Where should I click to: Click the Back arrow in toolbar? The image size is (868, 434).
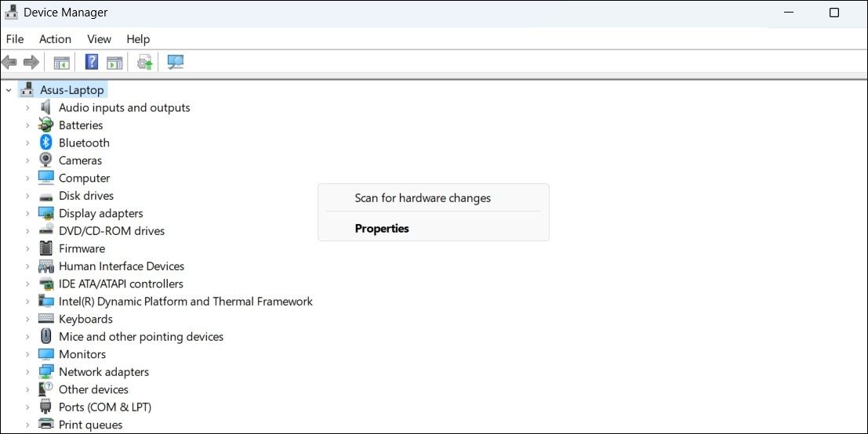tap(9, 62)
